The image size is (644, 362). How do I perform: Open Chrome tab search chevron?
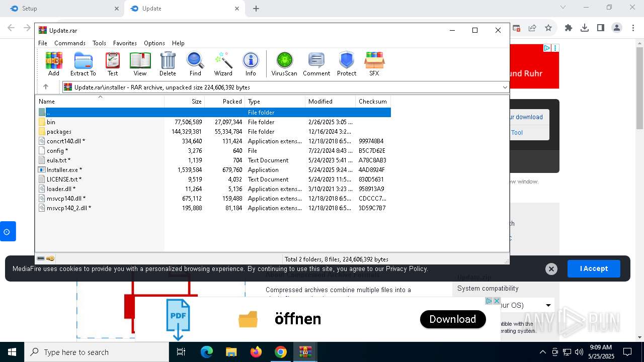(563, 7)
